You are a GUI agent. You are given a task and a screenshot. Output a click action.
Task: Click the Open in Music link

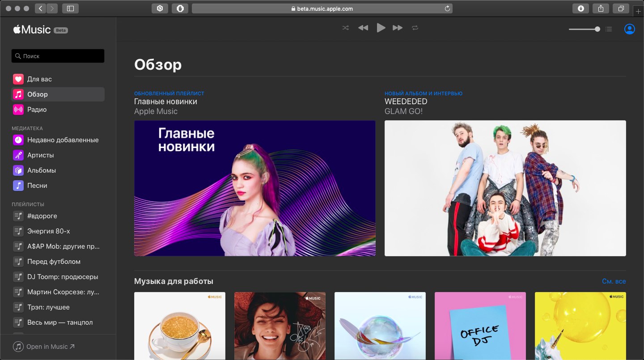(44, 347)
